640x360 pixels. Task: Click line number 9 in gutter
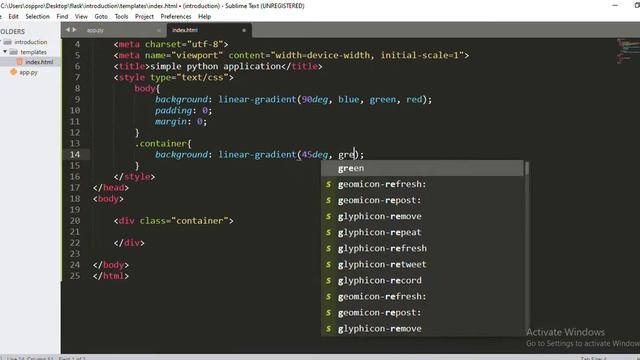click(x=78, y=99)
